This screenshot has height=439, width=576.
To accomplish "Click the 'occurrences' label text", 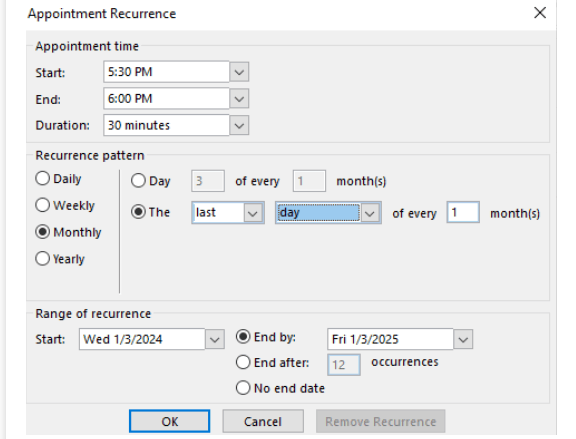I will point(404,362).
